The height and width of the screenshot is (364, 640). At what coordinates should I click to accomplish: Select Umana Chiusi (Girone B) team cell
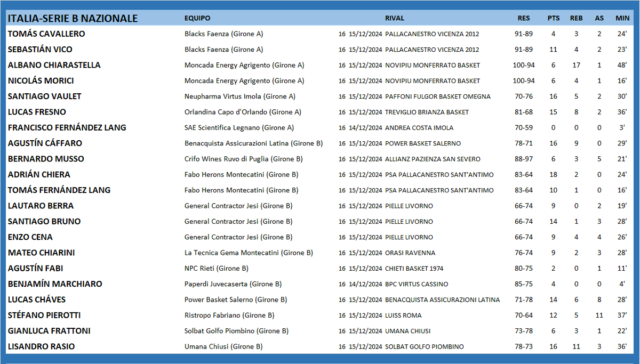223,346
